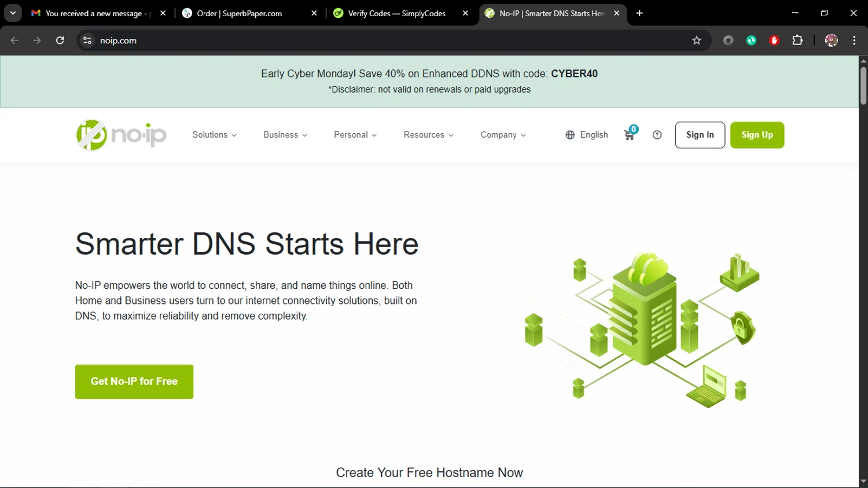The image size is (868, 488).
Task: Click the globe language icon
Action: pos(570,135)
